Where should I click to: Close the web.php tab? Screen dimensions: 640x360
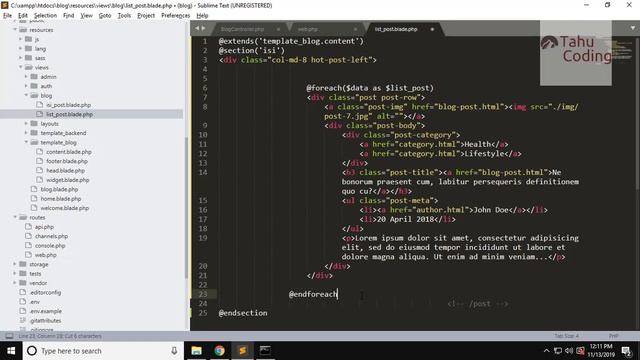355,29
